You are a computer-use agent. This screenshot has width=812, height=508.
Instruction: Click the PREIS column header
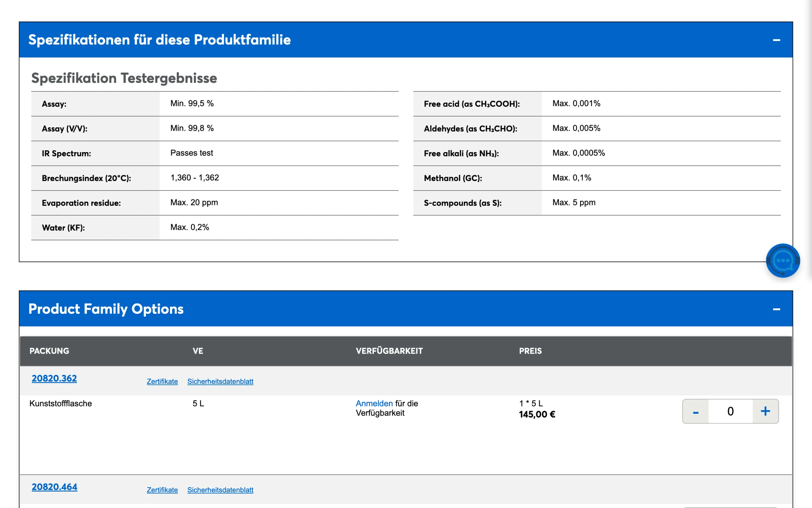pyautogui.click(x=530, y=351)
